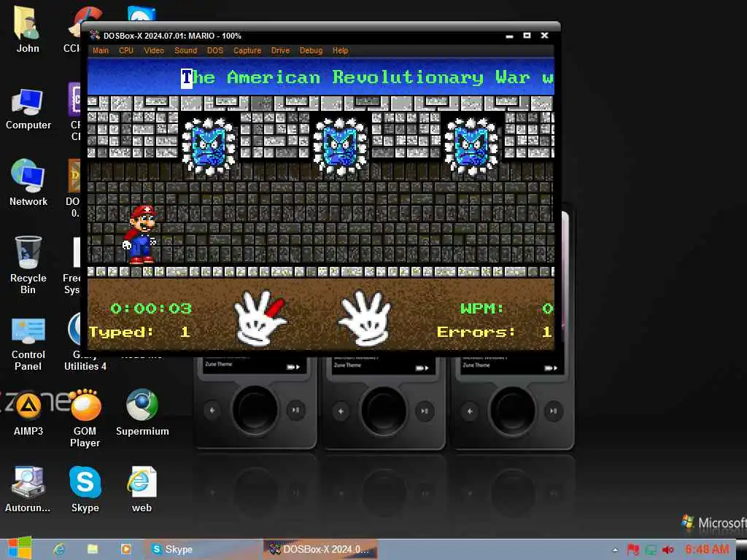Viewport: 747px width, 560px height.
Task: Click the right white glove hand
Action: [x=365, y=318]
